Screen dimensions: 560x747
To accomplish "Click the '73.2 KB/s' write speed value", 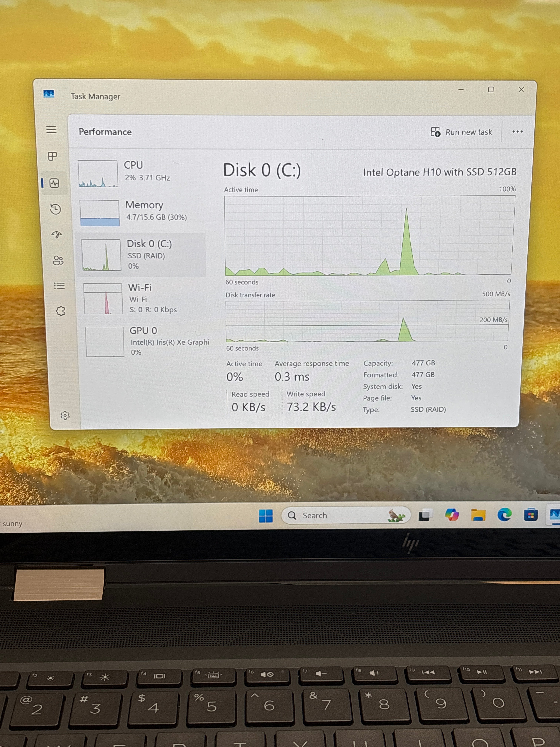I will click(x=311, y=407).
